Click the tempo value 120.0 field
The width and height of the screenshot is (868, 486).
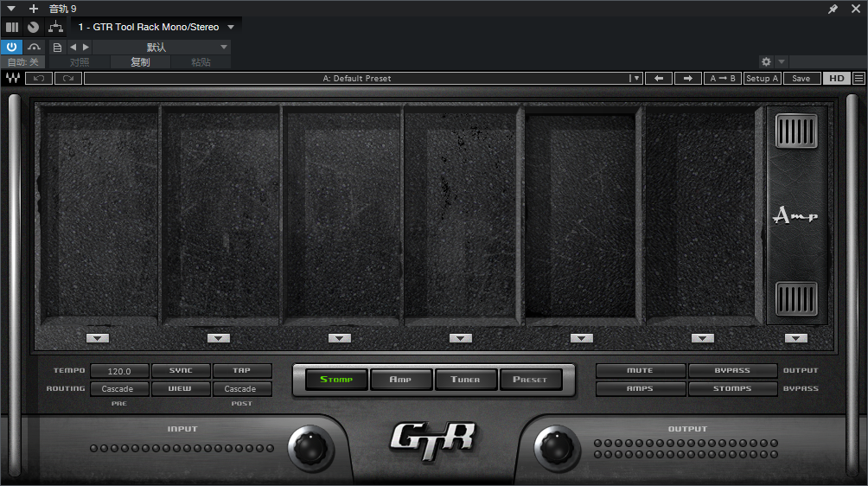click(119, 371)
